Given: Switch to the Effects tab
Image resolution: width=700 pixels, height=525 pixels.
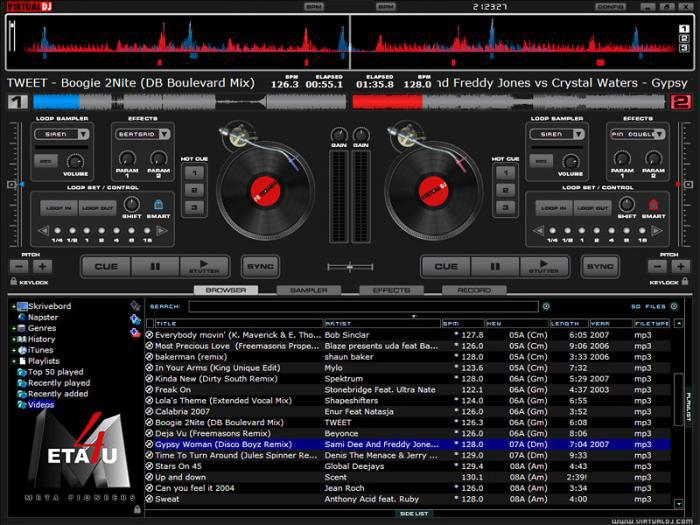Looking at the screenshot, I should (392, 290).
